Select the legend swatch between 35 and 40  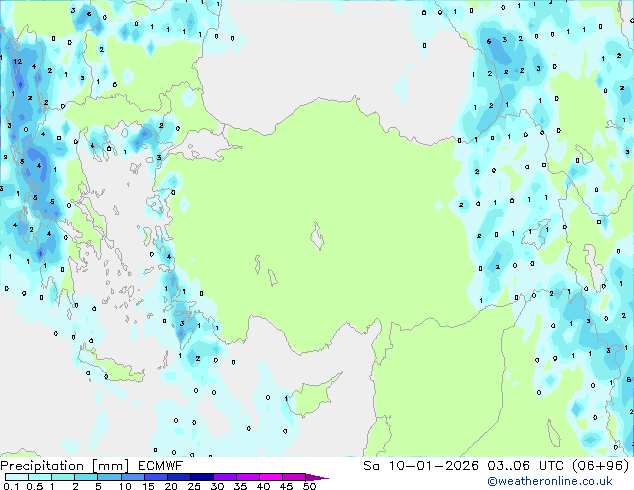(x=247, y=477)
